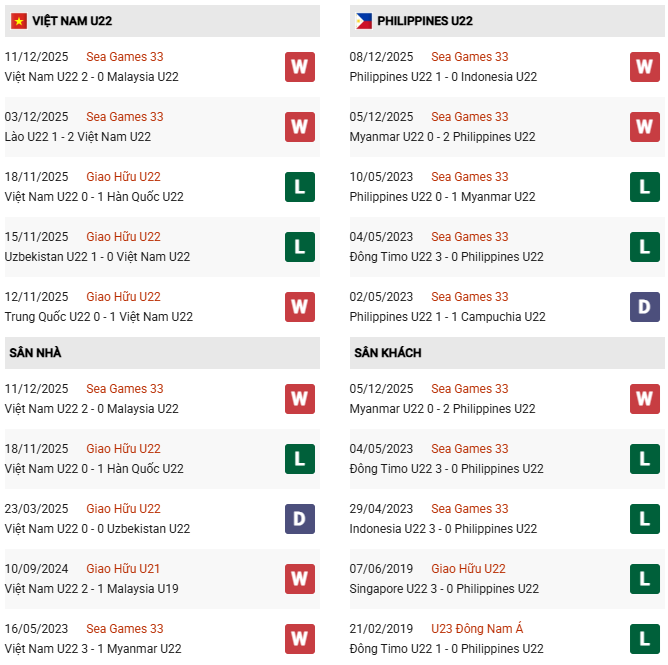Click Philippines U22 team header
Viewport: 668px width, 665px height.
426,21
